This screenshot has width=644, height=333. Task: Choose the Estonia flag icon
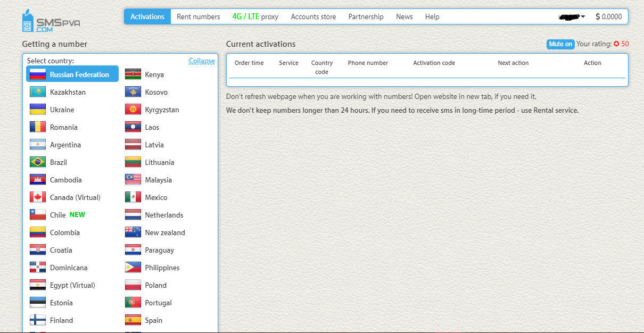coord(38,303)
